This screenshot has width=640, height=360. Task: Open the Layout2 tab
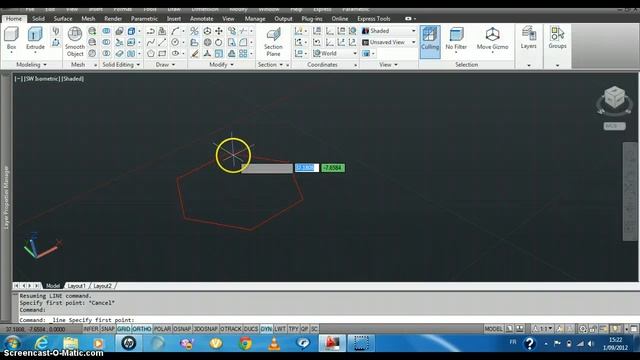102,286
